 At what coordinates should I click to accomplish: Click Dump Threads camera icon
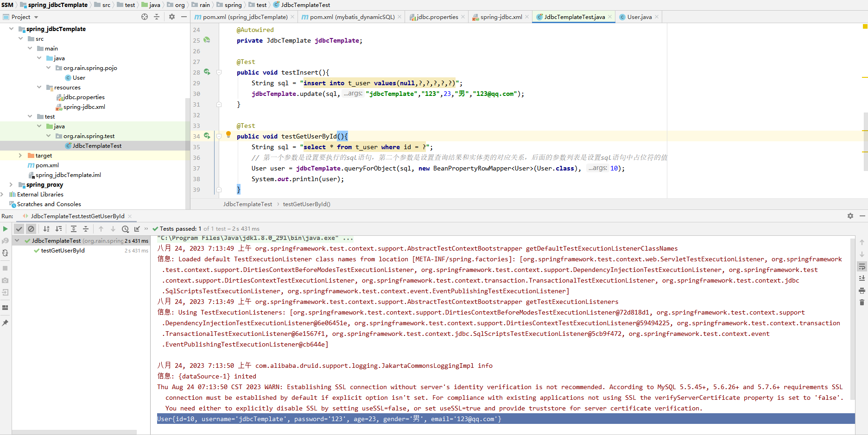5,280
